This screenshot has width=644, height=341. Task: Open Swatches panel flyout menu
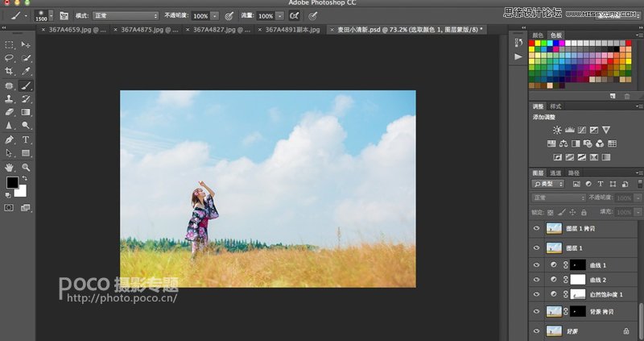(638, 35)
